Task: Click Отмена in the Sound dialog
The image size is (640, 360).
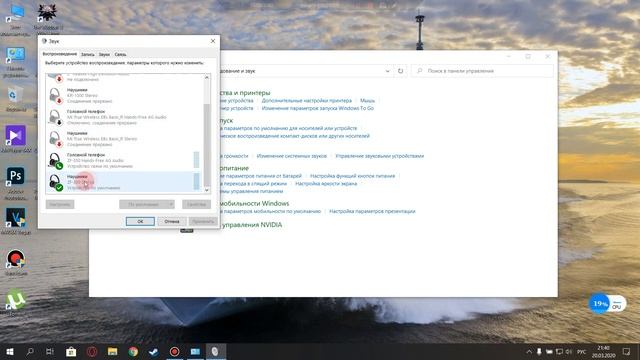Action: point(172,221)
